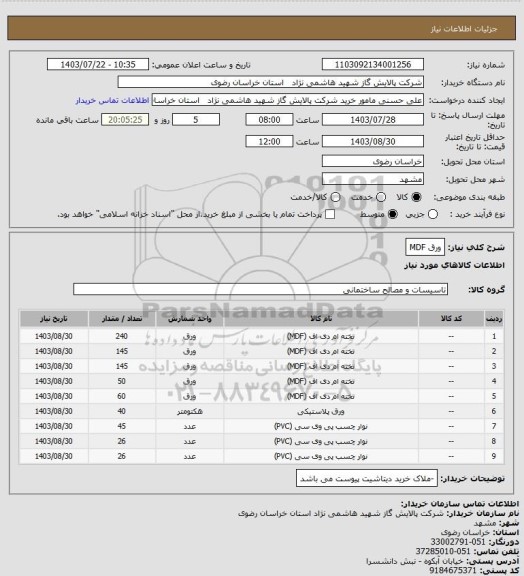
Task: Click the تاریخ نیاز column header
Action: click(54, 318)
